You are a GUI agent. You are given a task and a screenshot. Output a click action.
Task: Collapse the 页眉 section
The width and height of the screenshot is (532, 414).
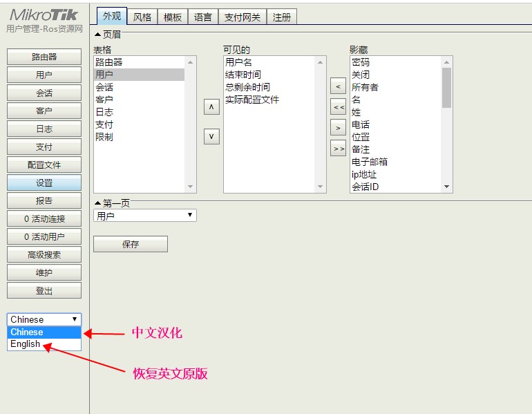click(97, 35)
